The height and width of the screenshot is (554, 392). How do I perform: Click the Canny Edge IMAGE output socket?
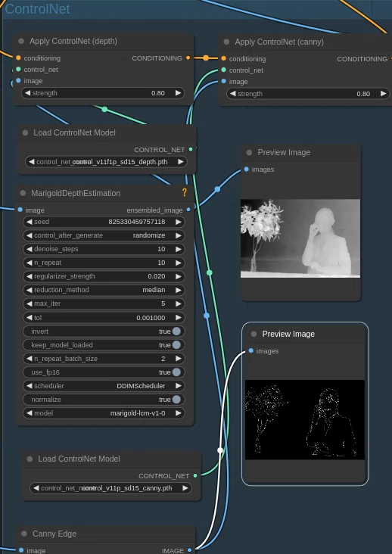(x=190, y=550)
